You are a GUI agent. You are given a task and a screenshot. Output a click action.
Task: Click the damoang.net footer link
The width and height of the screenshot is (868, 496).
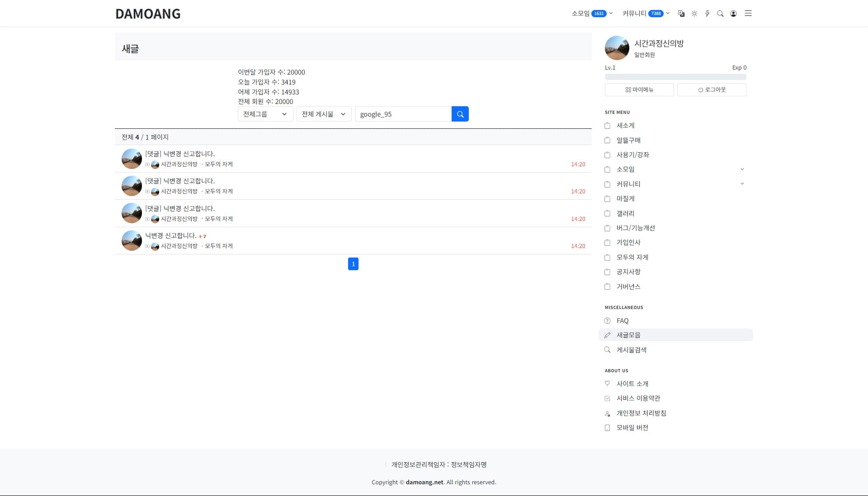[425, 482]
